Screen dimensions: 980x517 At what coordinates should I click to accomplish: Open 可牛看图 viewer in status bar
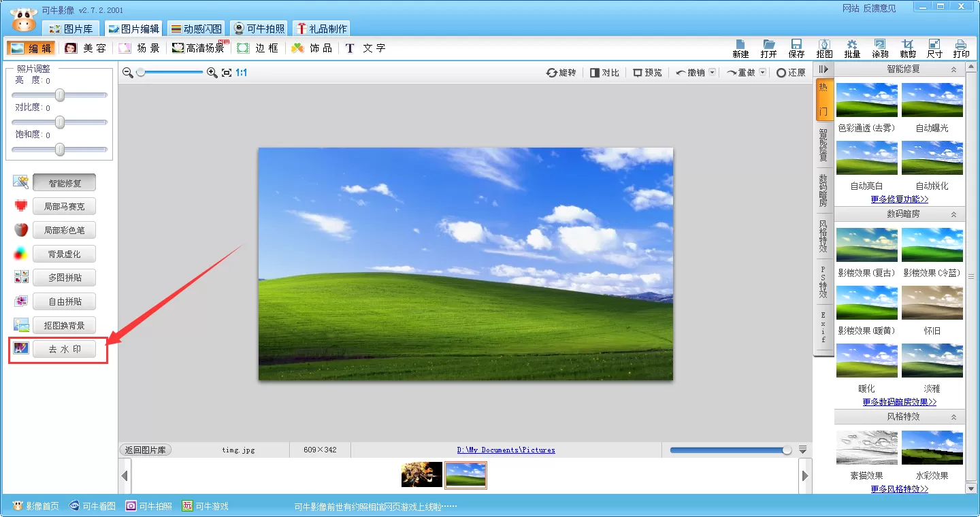(x=93, y=506)
